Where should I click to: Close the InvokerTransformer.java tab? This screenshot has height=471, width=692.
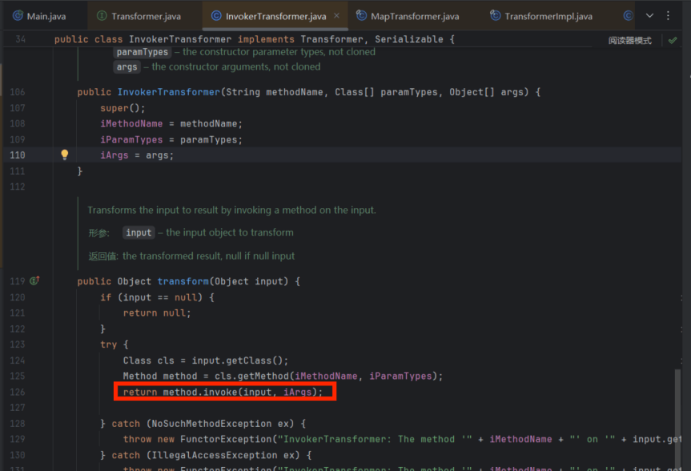click(x=338, y=16)
